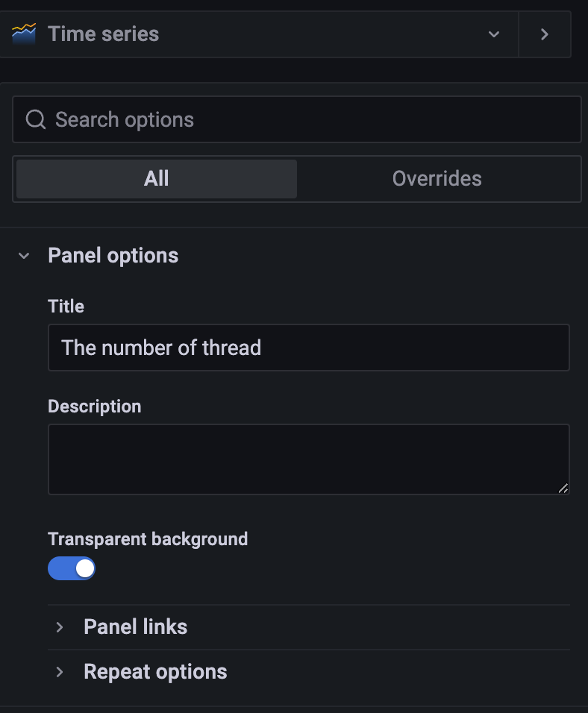
Task: Click the right arrow beside Time series
Action: coord(544,34)
